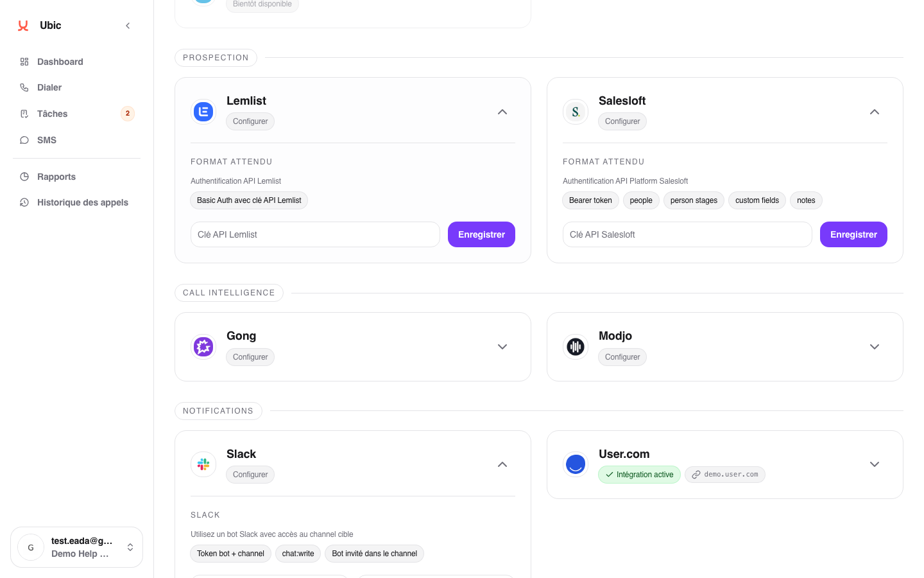Open the account switcher for test.eada
Screen dimensions: 924x578
coord(76,547)
